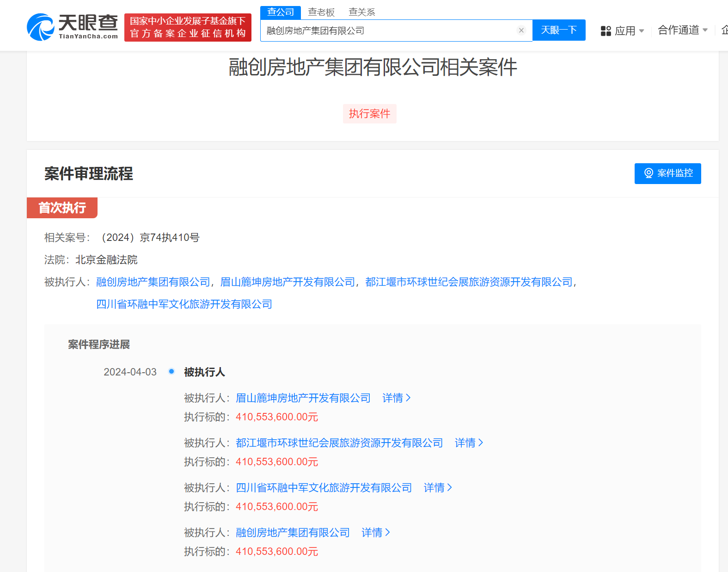The height and width of the screenshot is (572, 728).
Task: Open 眉山麓坤房地产开发有限公司 link in header list
Action: tap(288, 282)
